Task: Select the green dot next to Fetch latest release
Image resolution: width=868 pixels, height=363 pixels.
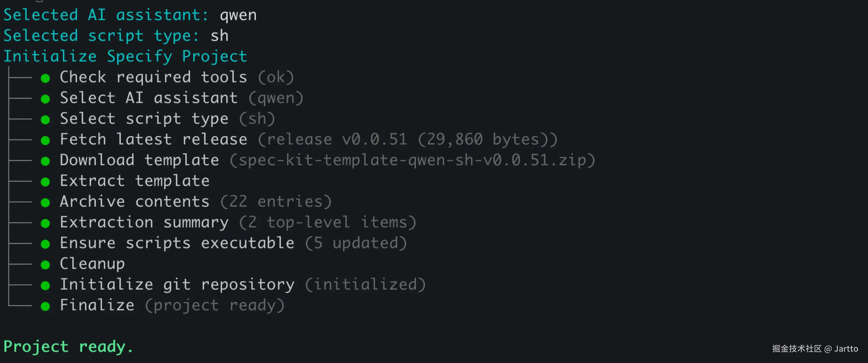Action: (x=45, y=140)
